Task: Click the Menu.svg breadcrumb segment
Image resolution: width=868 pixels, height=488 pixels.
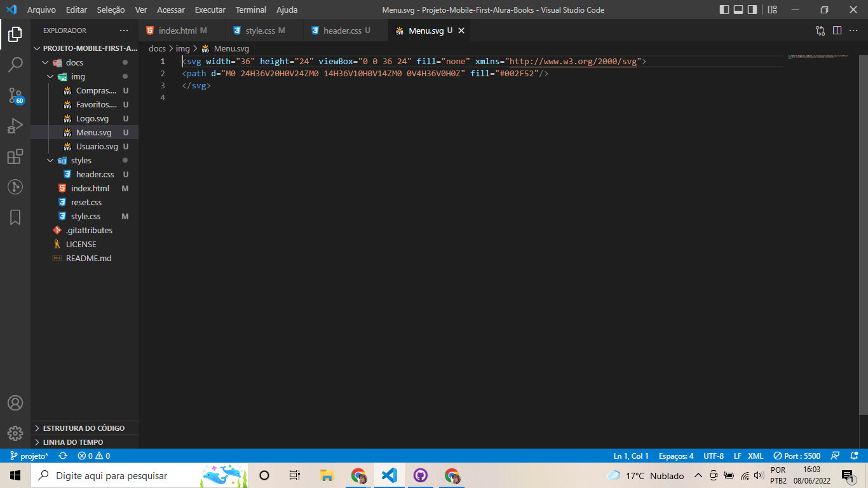Action: [226, 48]
